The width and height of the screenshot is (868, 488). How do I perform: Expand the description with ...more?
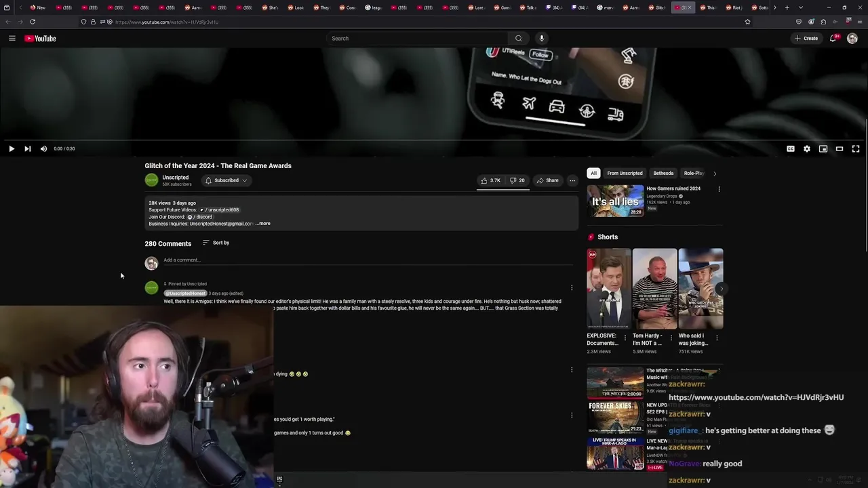[263, 224]
